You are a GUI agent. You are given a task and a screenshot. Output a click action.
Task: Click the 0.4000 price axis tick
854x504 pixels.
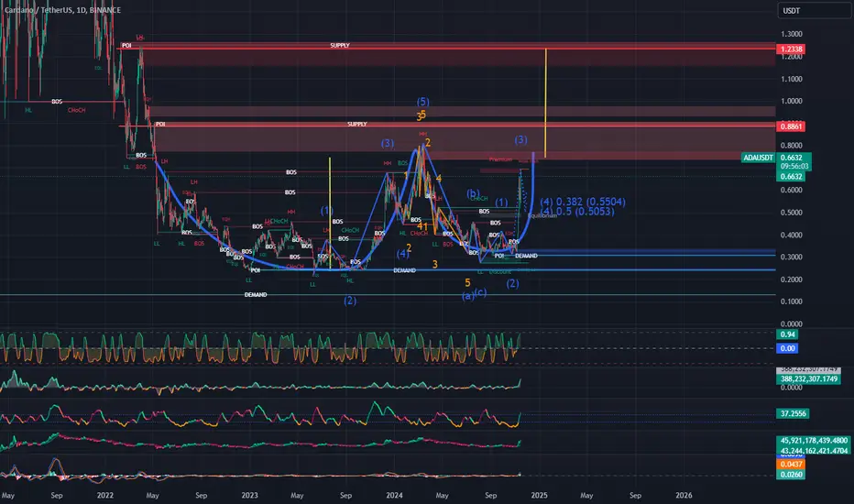pos(792,235)
